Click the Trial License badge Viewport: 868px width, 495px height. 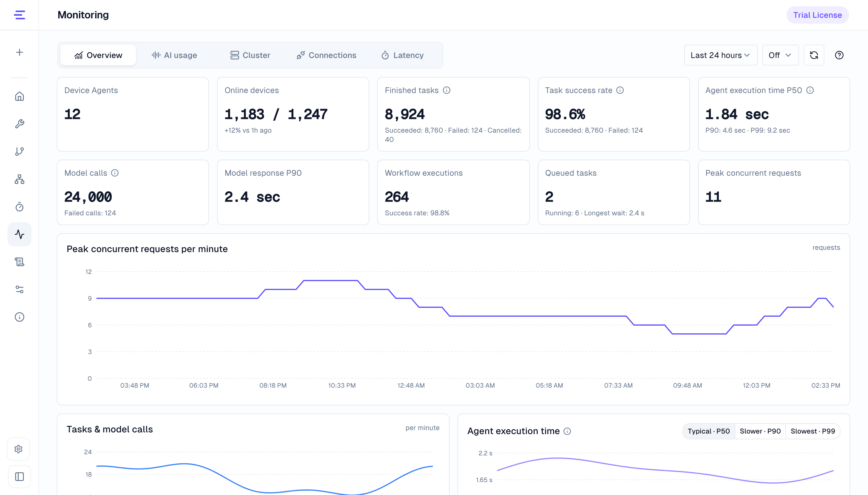817,15
